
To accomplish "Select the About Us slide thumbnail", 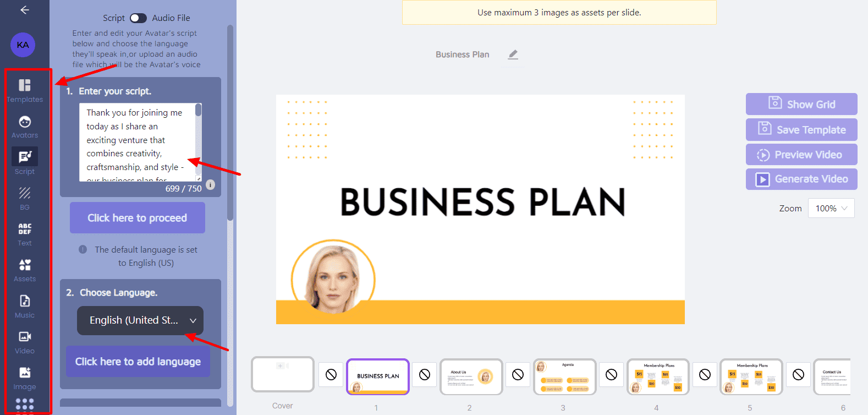I will click(x=471, y=376).
